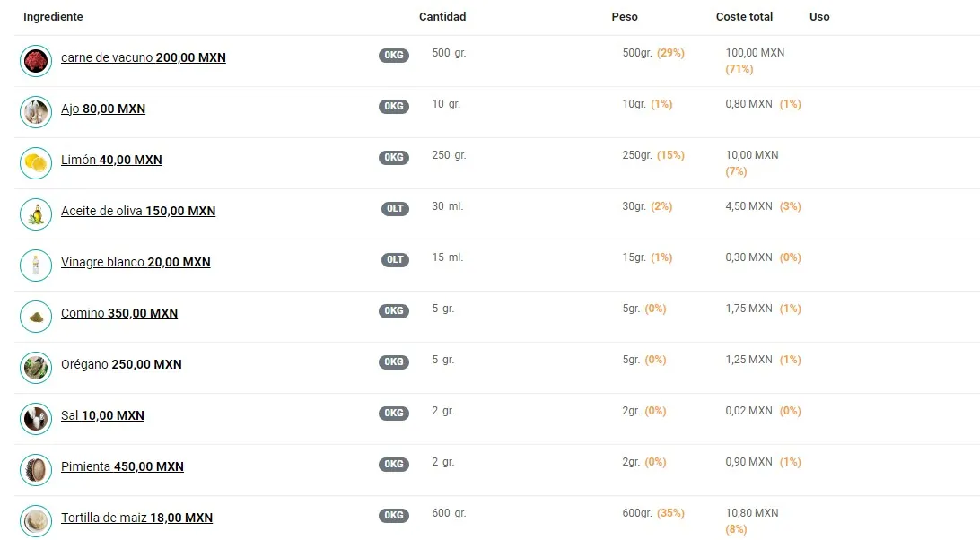Click the 30 ml. quantity for Aceite de oliva

coord(448,206)
